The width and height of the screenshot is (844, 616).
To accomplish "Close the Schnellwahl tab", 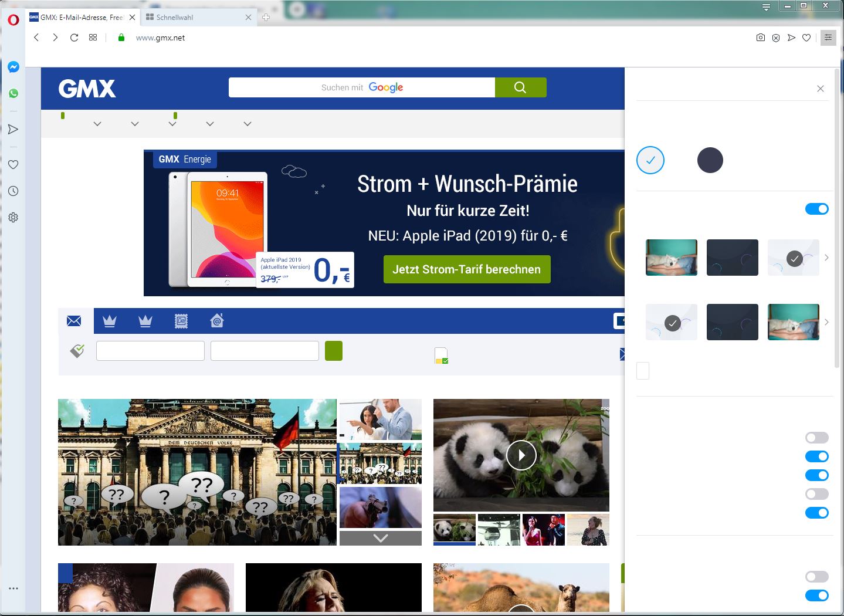I will [x=248, y=18].
